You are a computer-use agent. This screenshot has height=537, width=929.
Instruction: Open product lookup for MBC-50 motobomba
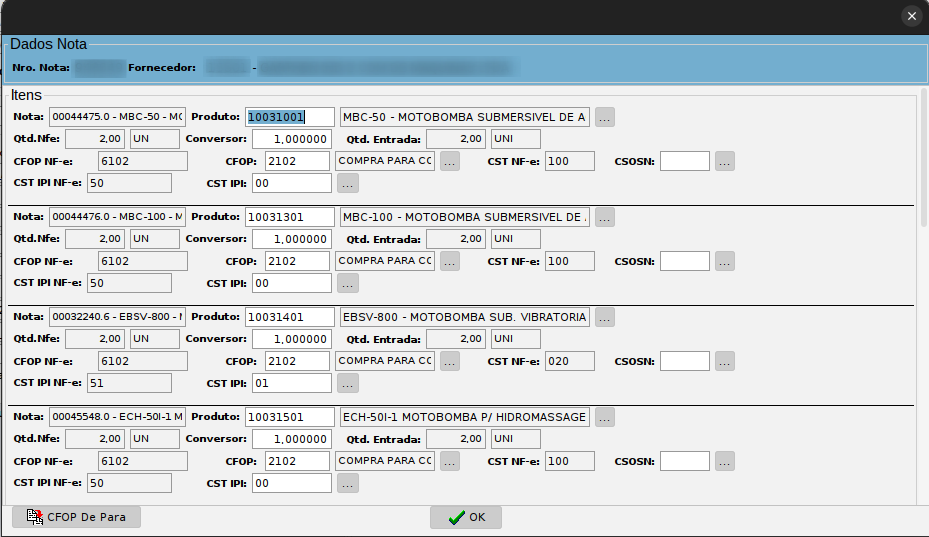click(x=604, y=117)
